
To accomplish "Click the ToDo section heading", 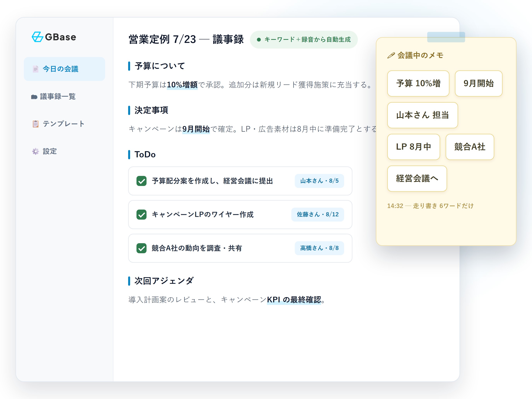I will [145, 154].
